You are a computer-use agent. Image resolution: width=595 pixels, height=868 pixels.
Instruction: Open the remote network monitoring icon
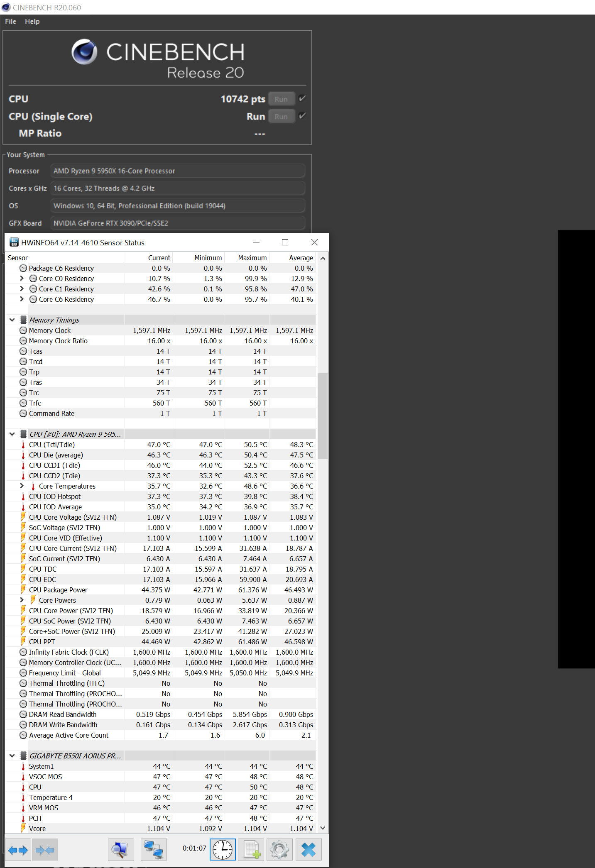tap(154, 850)
